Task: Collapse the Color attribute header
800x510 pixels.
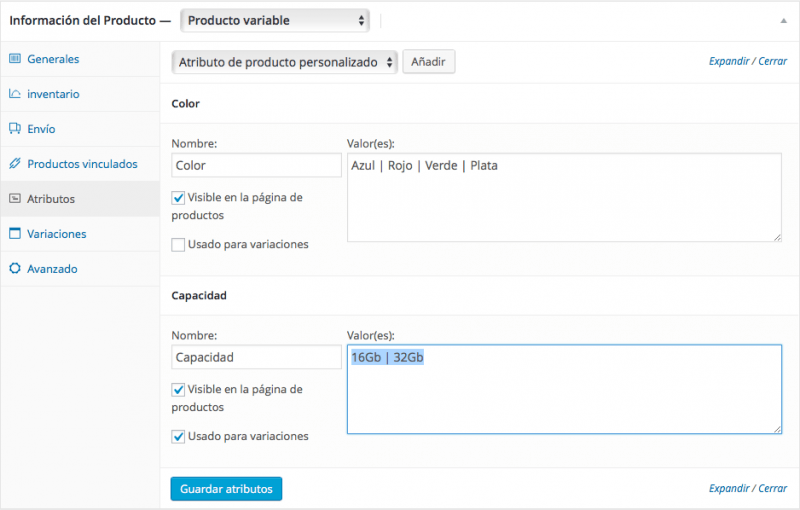Action: [480, 104]
